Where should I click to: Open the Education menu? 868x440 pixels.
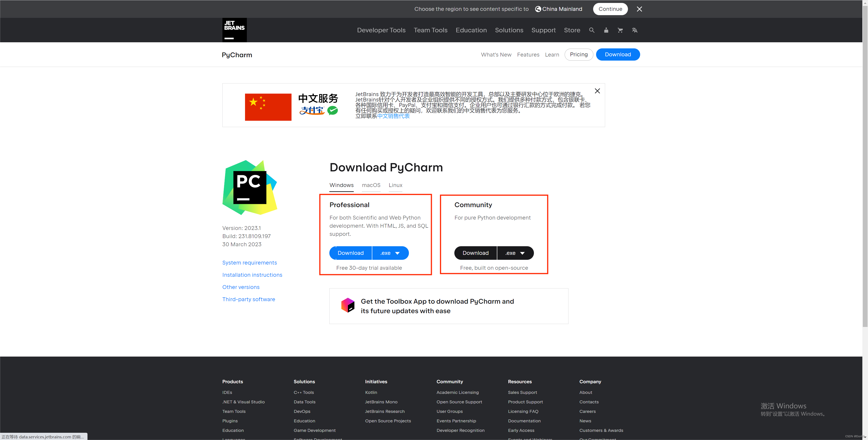471,30
